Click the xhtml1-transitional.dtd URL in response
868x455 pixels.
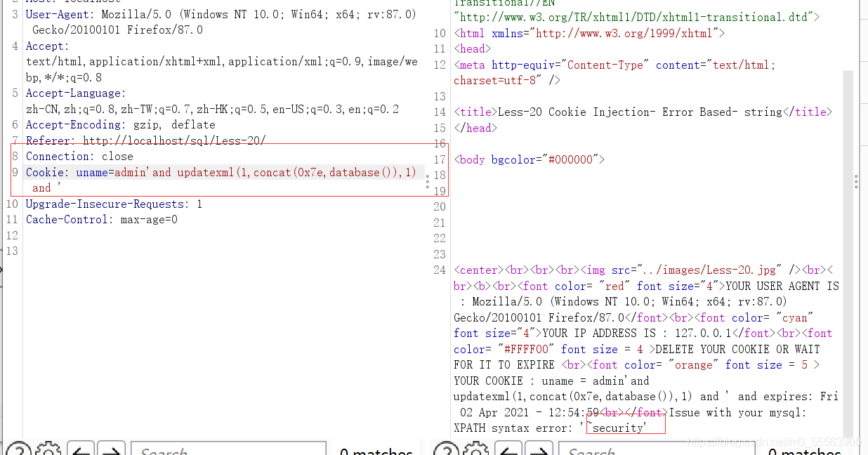pyautogui.click(x=636, y=17)
